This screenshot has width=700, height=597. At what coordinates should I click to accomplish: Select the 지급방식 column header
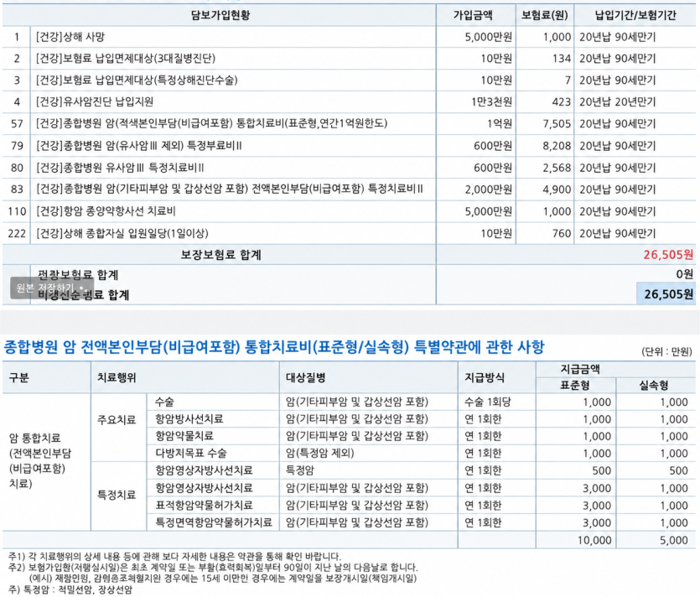point(485,378)
